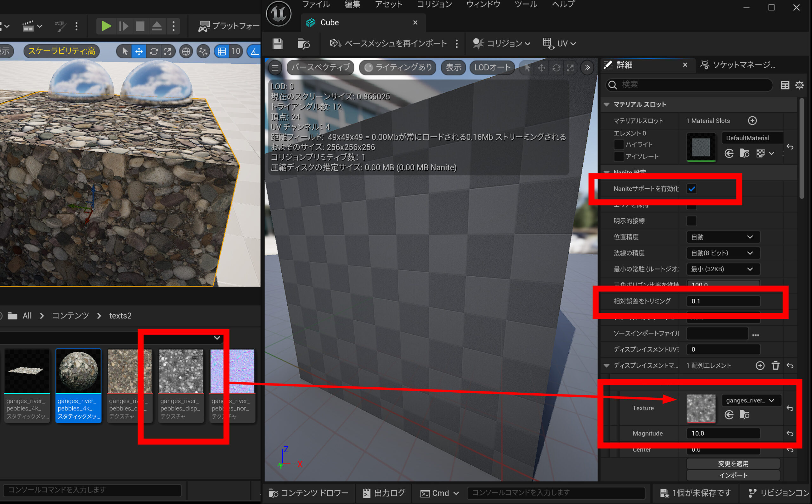Delete displacement map array elements trash icon
Image resolution: width=812 pixels, height=504 pixels.
click(x=775, y=366)
